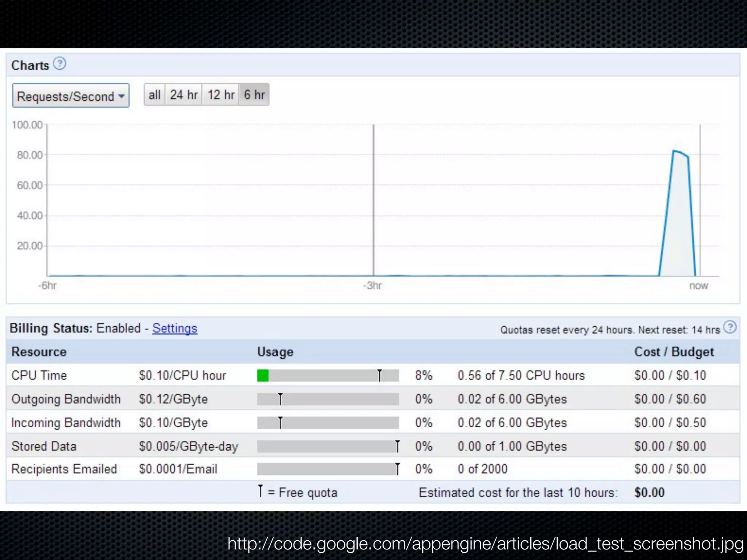
Task: Click the '$0.005/GByte-day' rate
Action: coord(188,447)
